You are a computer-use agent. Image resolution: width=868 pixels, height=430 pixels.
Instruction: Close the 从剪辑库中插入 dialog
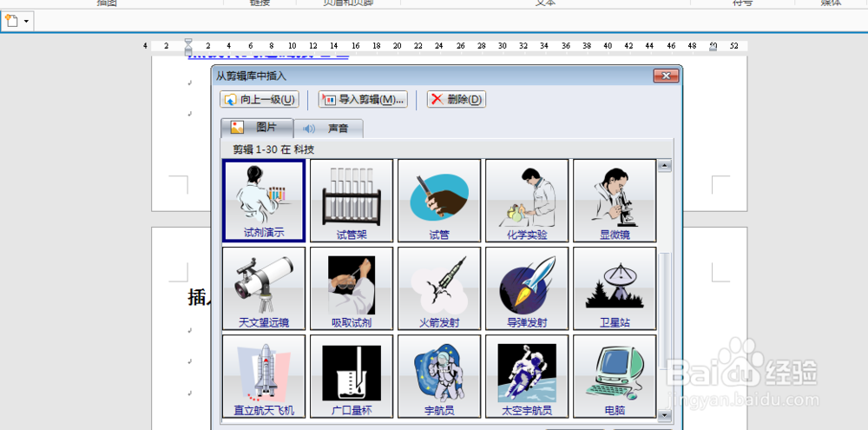pyautogui.click(x=666, y=76)
